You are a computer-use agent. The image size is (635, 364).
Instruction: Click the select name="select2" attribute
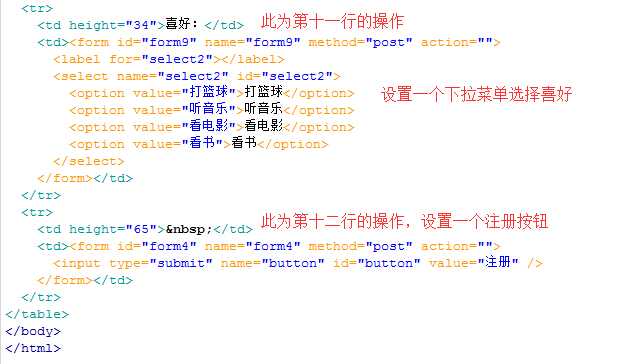[173, 76]
